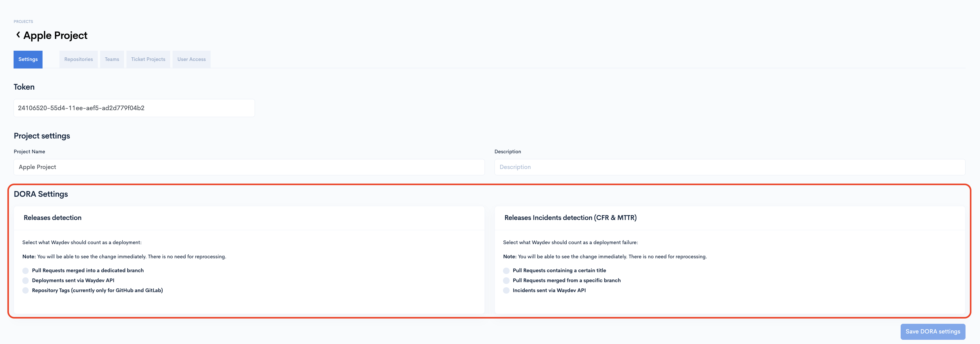Click the PROJECTS breadcrumb link
The height and width of the screenshot is (344, 980).
point(23,22)
